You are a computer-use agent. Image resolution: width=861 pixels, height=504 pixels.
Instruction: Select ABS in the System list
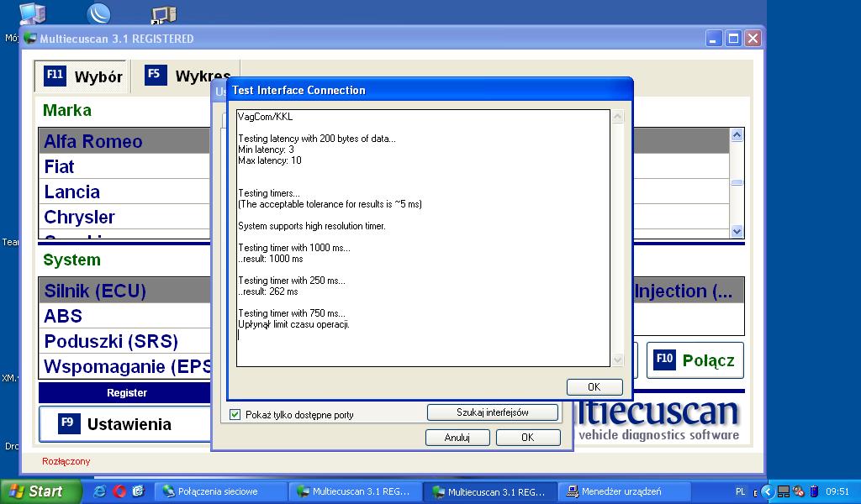(x=124, y=316)
